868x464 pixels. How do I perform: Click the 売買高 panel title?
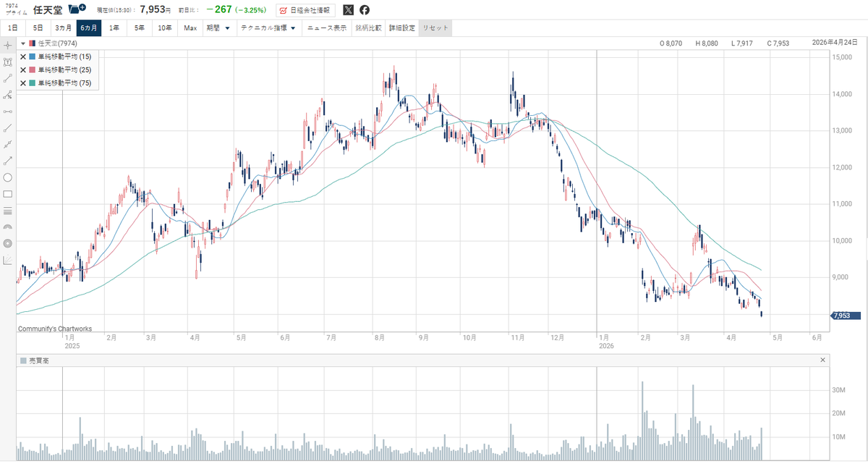coord(38,360)
